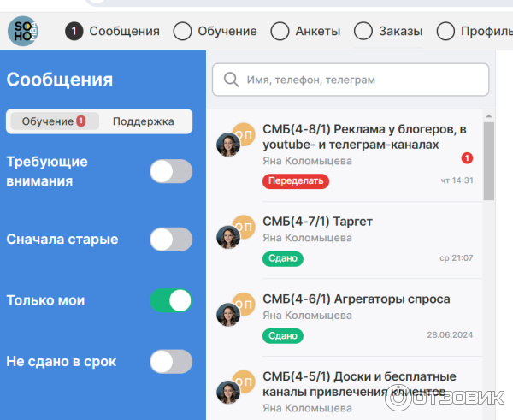Click the SOHO logo icon

pos(22,32)
